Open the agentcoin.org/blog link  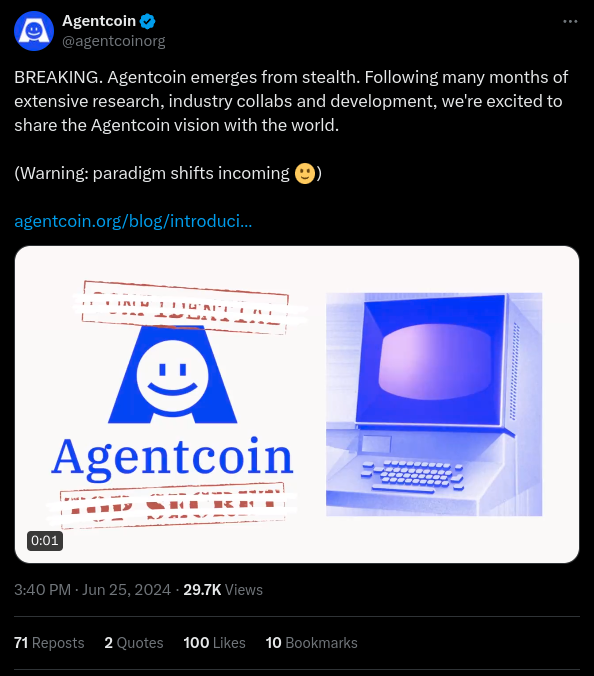[133, 221]
